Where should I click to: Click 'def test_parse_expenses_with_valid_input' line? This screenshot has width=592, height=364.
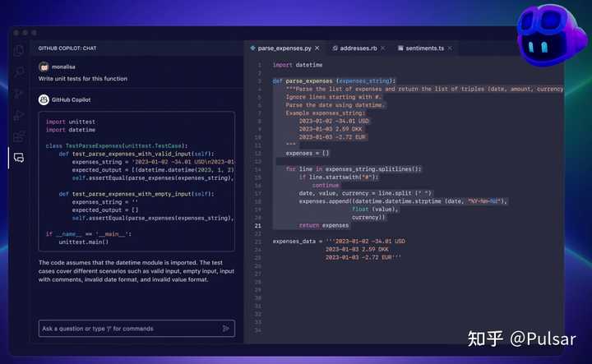tap(136, 154)
